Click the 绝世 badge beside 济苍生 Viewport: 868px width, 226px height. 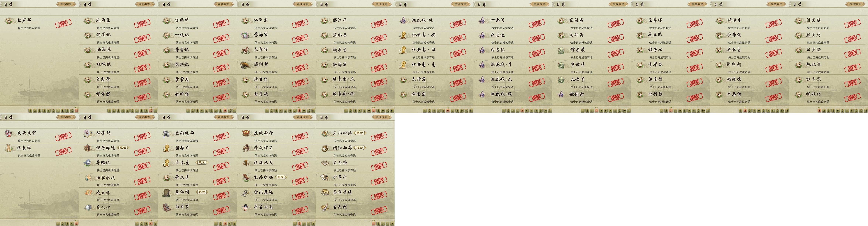pyautogui.click(x=201, y=163)
